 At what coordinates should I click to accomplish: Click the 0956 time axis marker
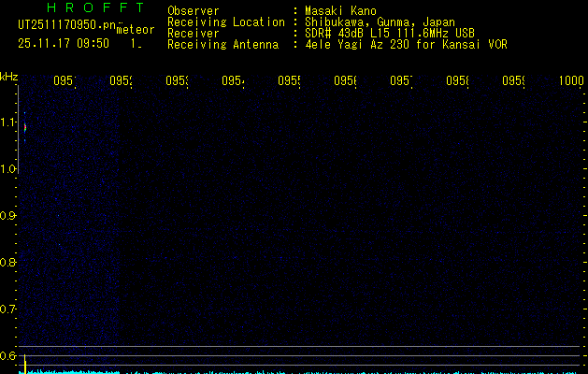(345, 80)
